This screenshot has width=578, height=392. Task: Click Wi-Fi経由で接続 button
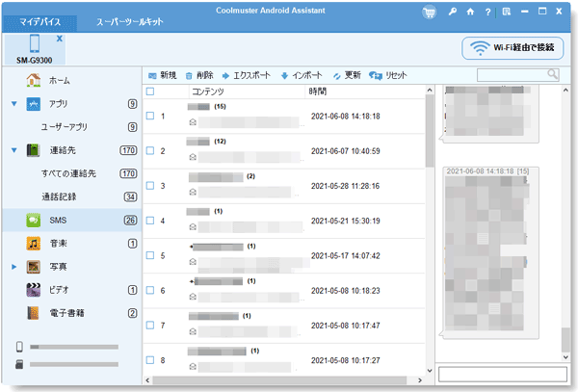(512, 48)
